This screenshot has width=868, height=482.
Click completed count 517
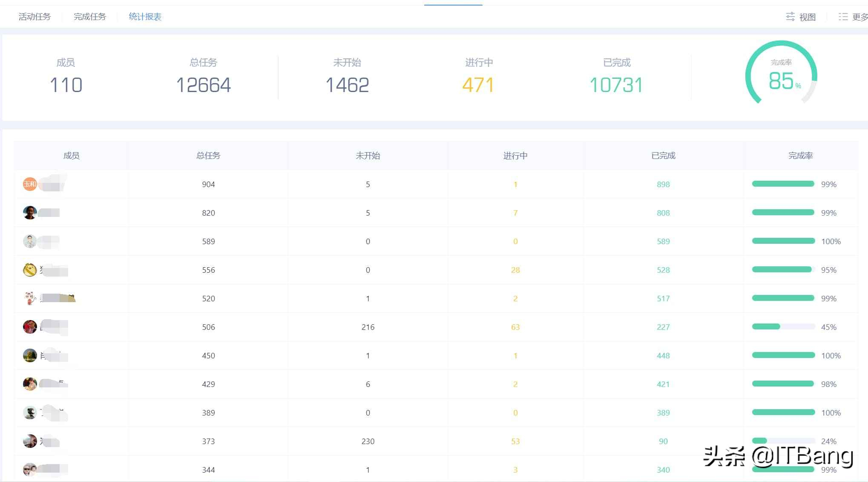coord(663,299)
